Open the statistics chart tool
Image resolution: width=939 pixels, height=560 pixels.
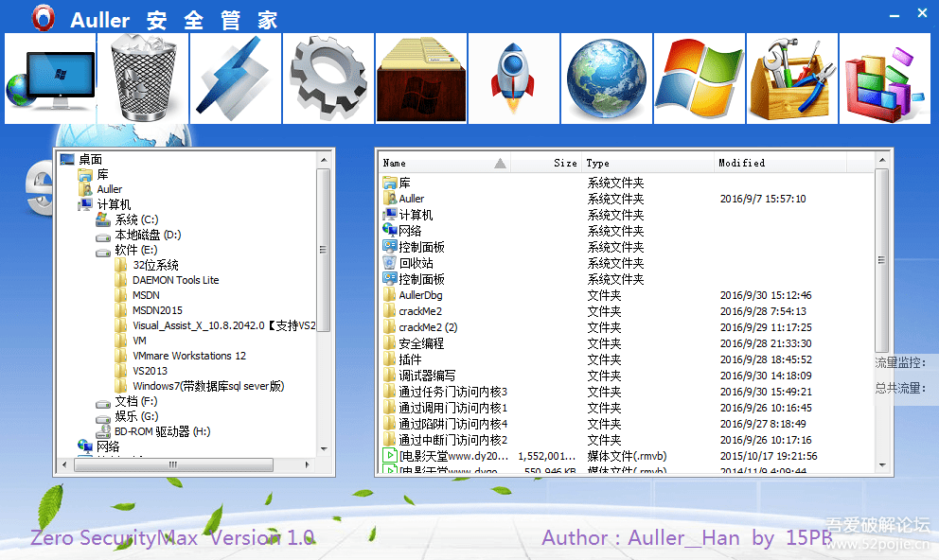pos(884,79)
